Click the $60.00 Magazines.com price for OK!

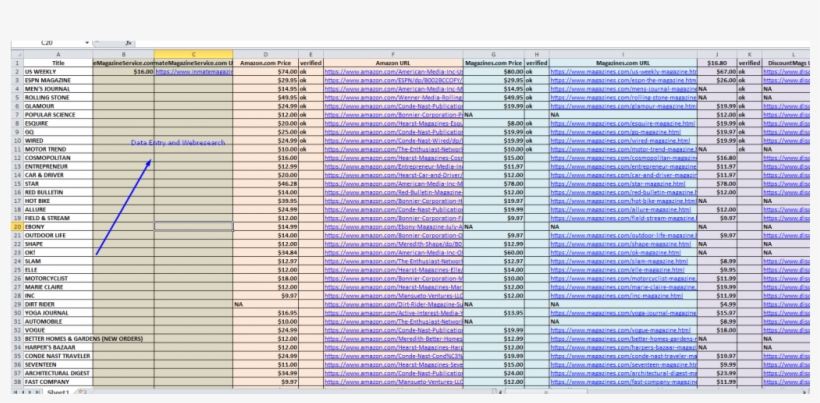(x=494, y=252)
